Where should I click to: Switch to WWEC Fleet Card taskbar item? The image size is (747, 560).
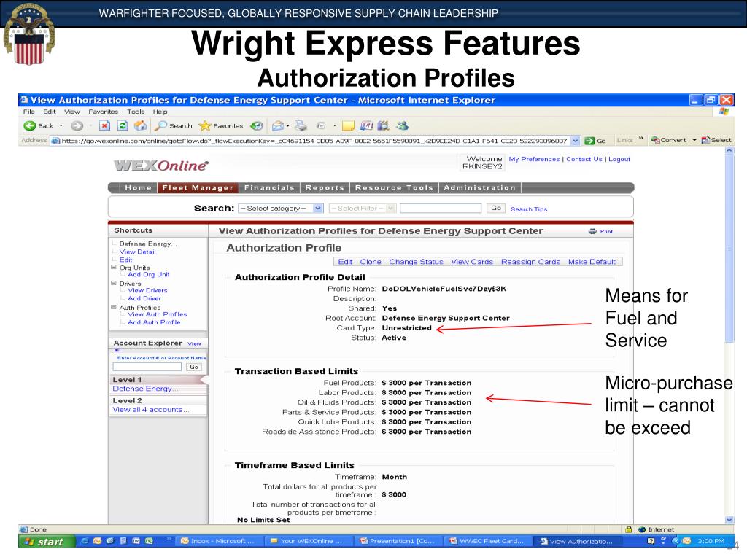487,541
